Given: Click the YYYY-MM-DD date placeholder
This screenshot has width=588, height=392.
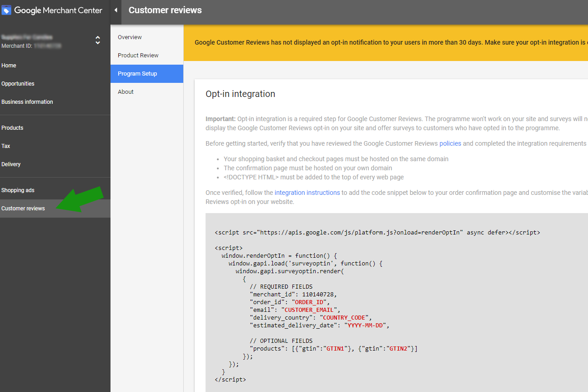Looking at the screenshot, I should [x=366, y=325].
